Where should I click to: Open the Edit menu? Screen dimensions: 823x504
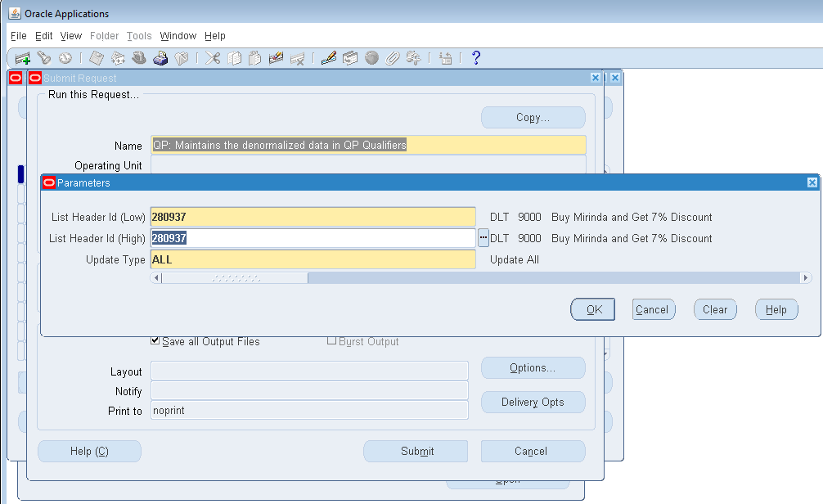coord(43,36)
